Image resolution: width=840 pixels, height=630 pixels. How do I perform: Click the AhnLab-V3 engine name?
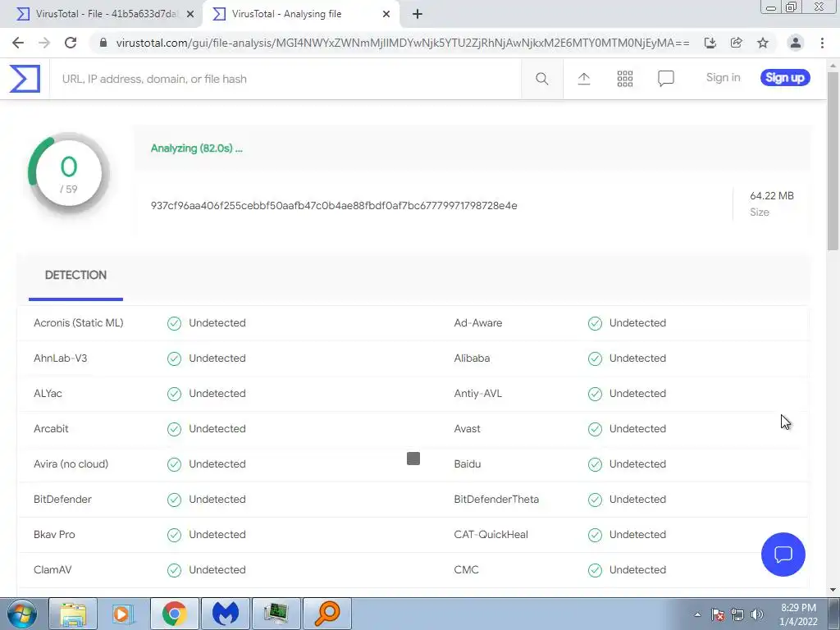click(60, 358)
